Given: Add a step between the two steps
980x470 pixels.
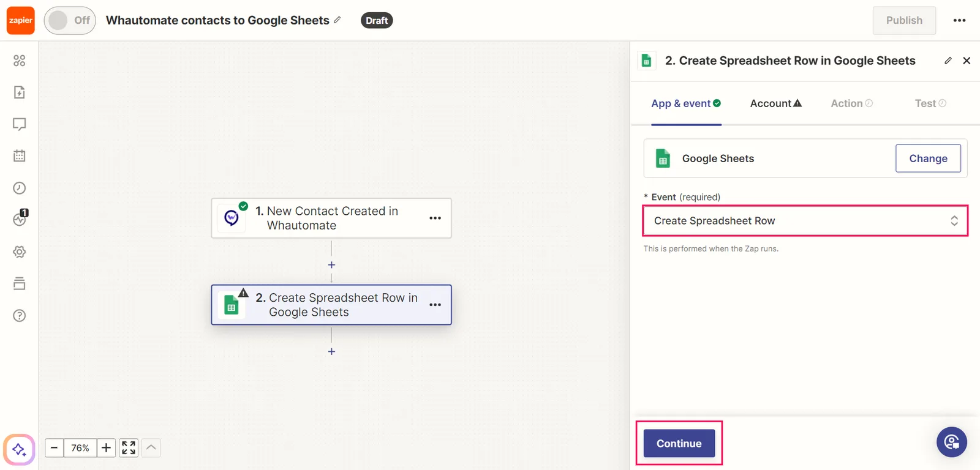Looking at the screenshot, I should (331, 265).
